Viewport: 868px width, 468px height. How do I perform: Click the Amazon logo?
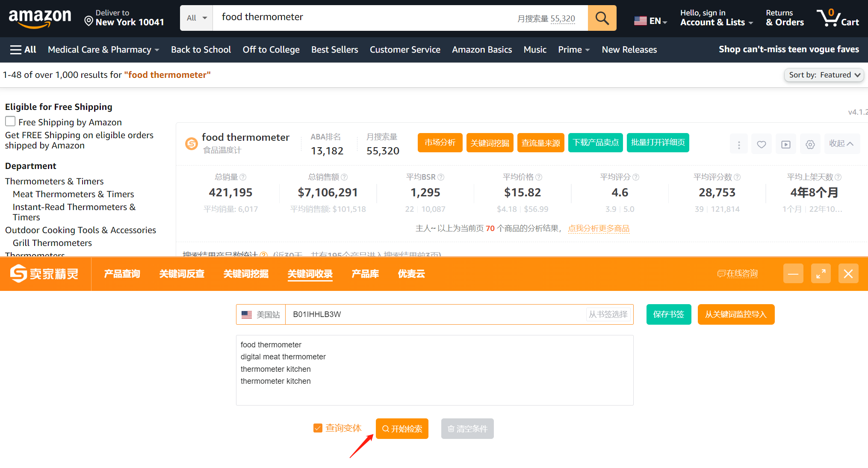click(40, 18)
